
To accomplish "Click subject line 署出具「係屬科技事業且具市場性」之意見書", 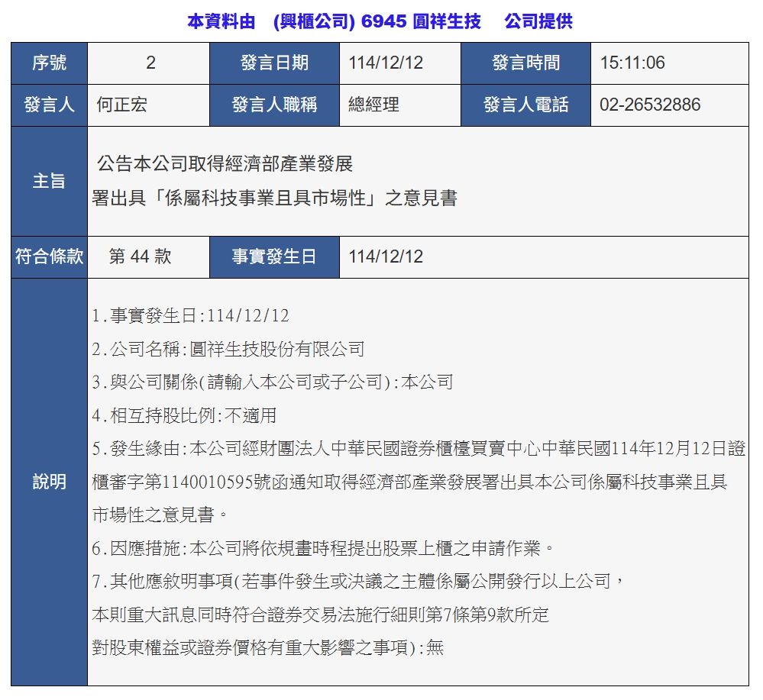I will coord(274,198).
